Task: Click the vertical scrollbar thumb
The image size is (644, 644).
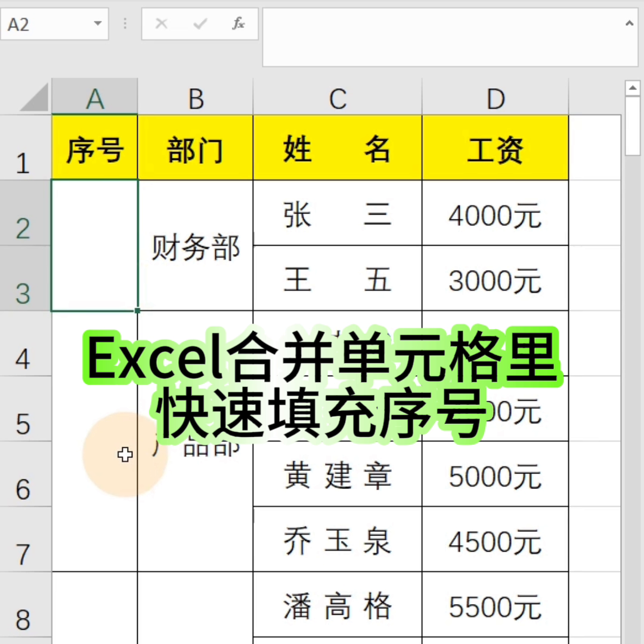Action: pos(633,126)
